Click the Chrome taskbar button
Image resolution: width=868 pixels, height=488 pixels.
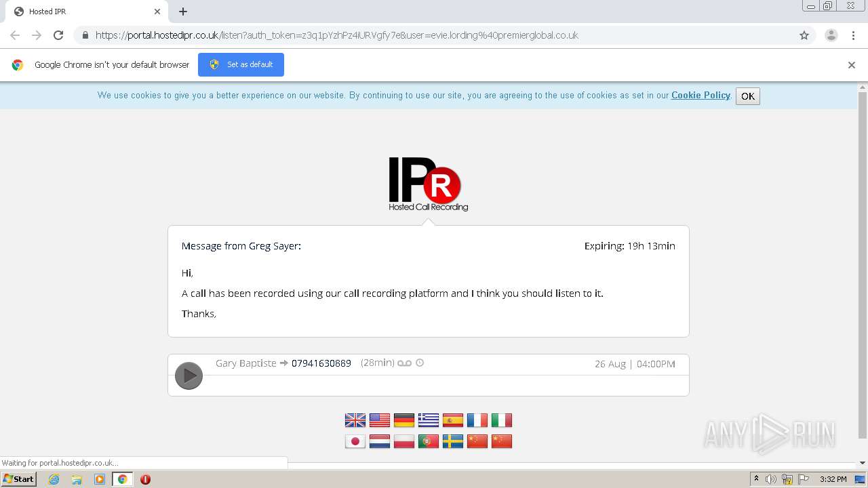[x=123, y=479]
